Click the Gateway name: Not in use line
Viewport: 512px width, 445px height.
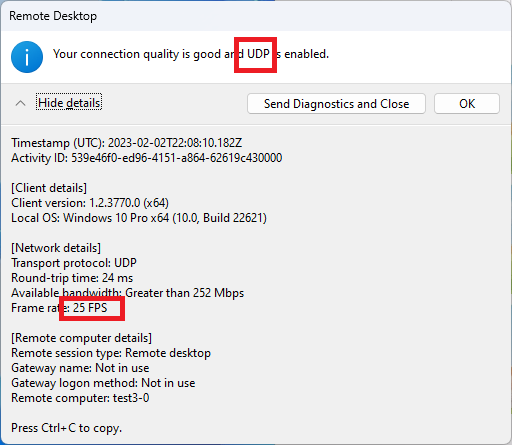pyautogui.click(x=80, y=368)
